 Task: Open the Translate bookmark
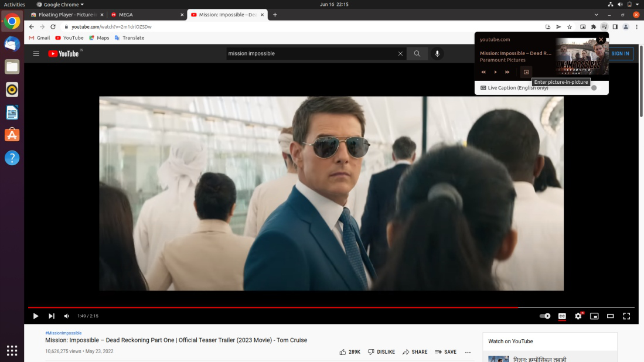coord(130,37)
